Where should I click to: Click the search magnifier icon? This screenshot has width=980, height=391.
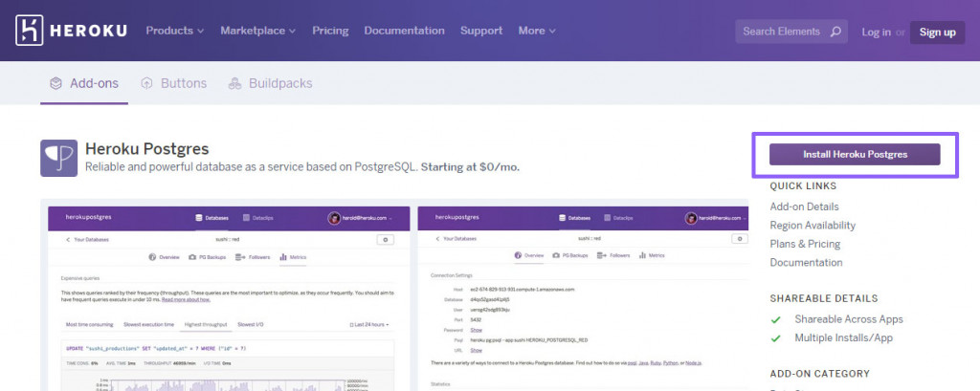[835, 32]
